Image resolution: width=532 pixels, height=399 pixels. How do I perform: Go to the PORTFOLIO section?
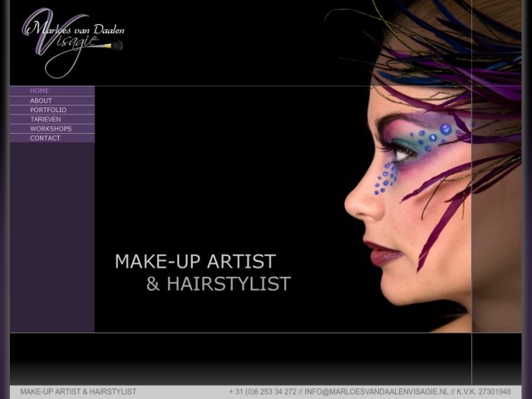point(48,110)
